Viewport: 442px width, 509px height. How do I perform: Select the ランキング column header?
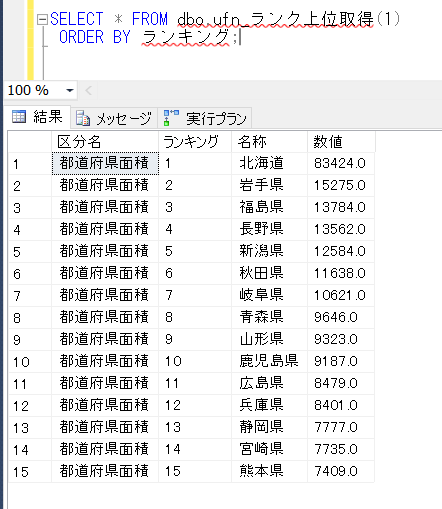[x=195, y=142]
